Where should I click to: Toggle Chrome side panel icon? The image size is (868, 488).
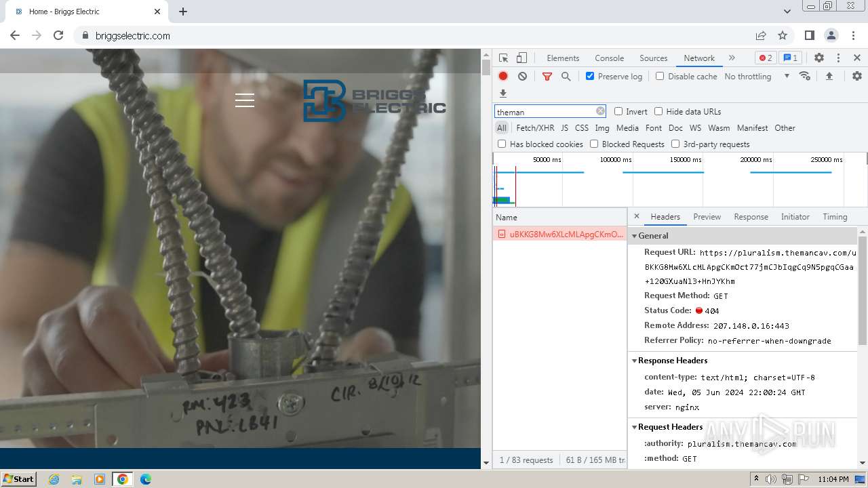(x=810, y=35)
